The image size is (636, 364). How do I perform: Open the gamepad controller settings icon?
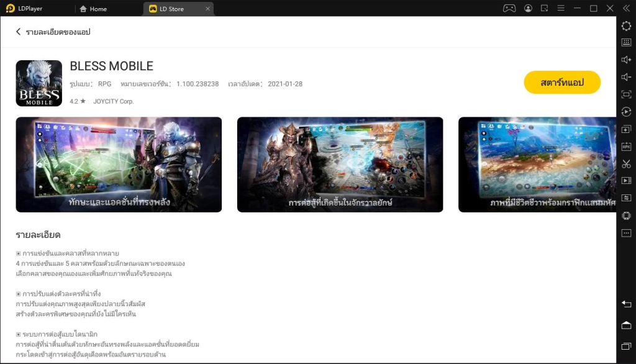pos(509,8)
